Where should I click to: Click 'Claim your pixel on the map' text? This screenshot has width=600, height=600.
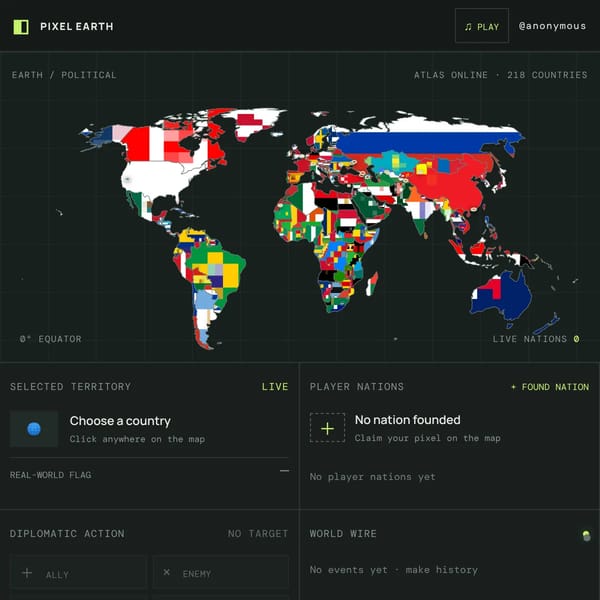[427, 438]
